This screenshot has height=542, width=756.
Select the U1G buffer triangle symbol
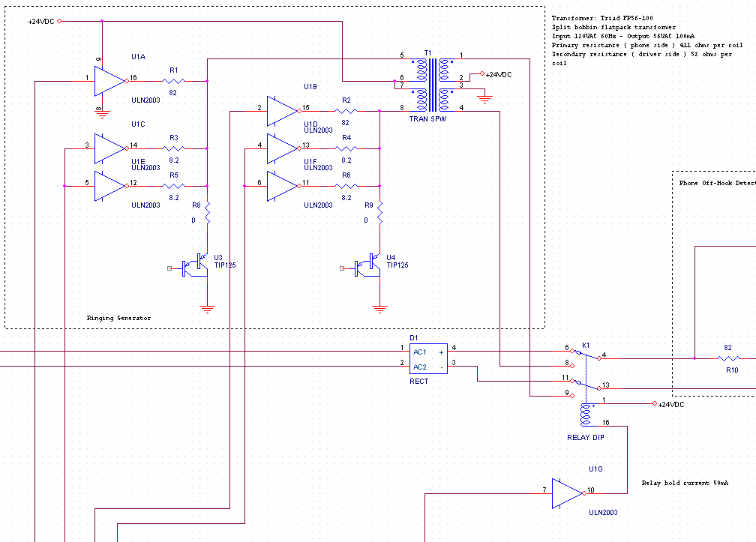point(566,493)
